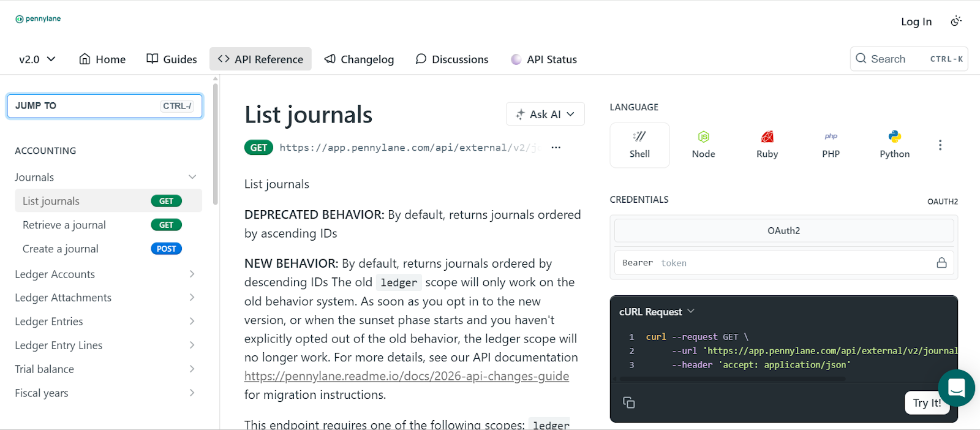Image resolution: width=980 pixels, height=430 pixels.
Task: Select List journals in the sidebar
Action: point(108,201)
